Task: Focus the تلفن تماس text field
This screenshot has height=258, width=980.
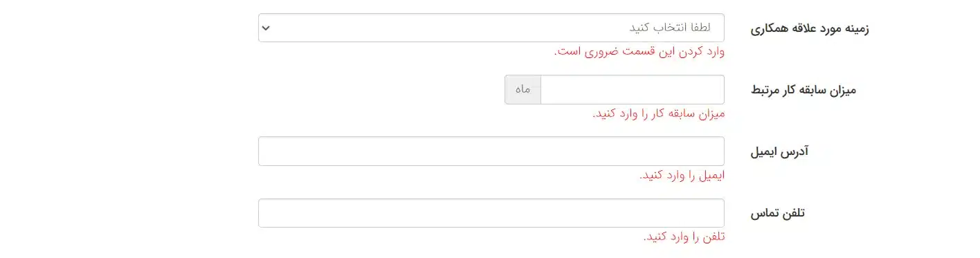Action: [x=491, y=213]
